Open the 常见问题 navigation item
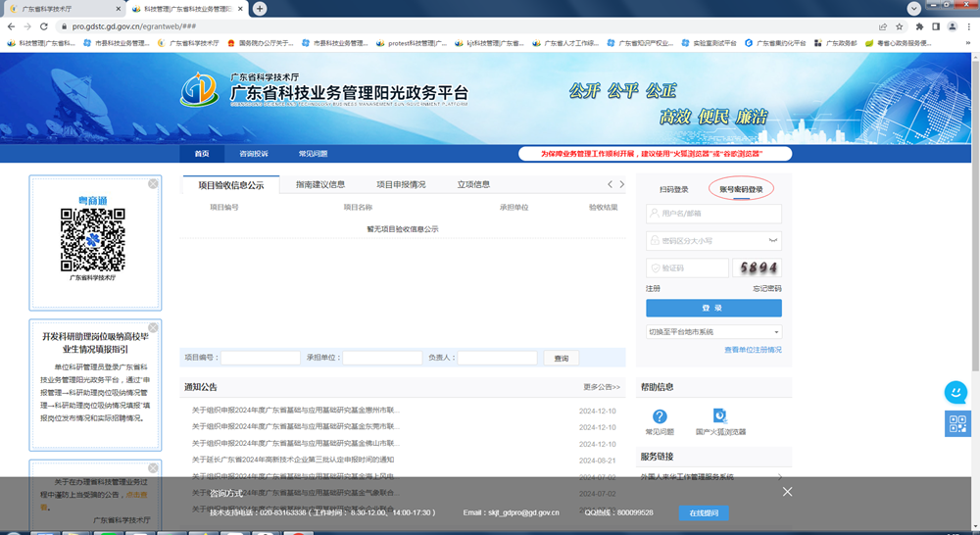 coord(313,154)
